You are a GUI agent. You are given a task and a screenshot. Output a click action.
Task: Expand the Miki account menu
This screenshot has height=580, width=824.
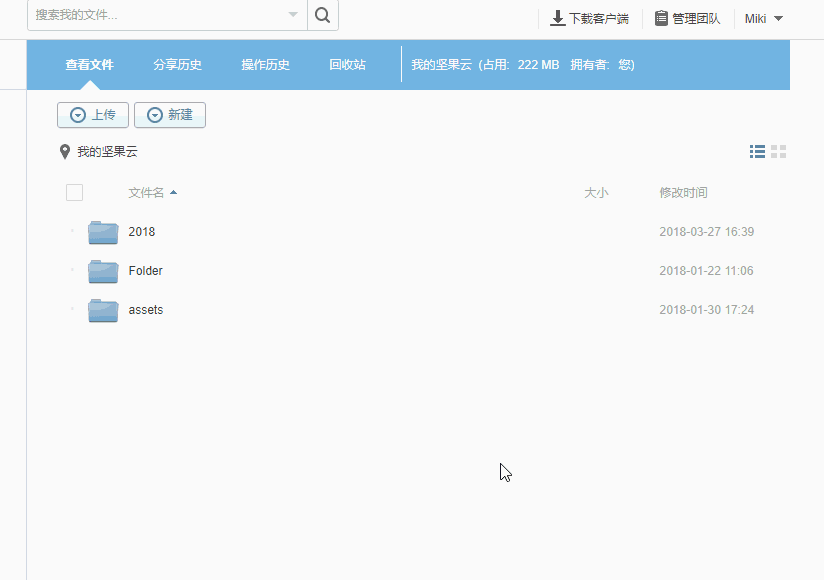pos(764,19)
